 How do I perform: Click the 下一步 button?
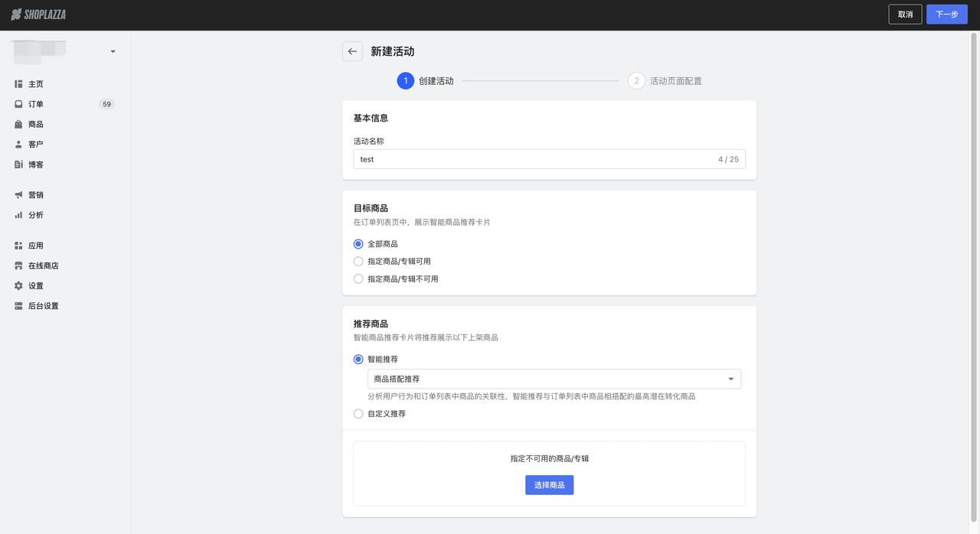coord(946,15)
